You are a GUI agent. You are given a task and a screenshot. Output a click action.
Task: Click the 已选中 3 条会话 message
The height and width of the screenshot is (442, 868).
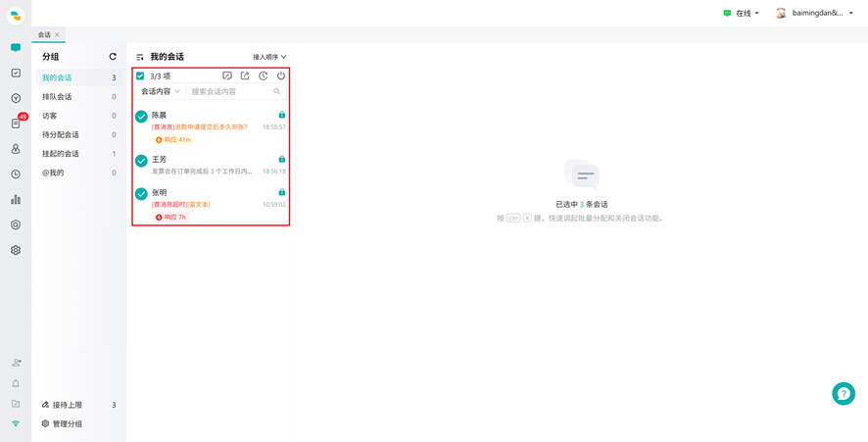point(582,205)
